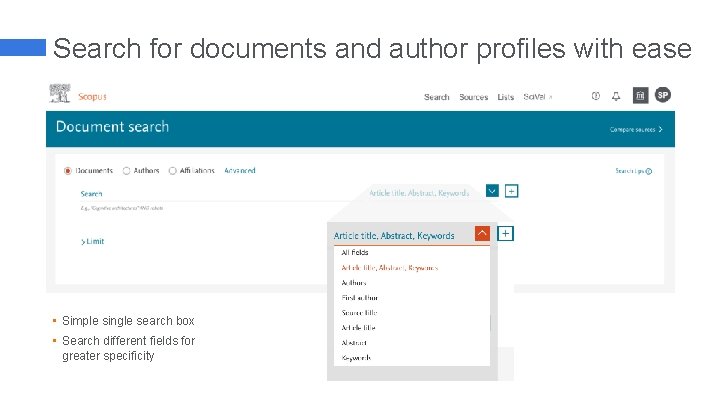This screenshot has width=720, height=405.
Task: Open the Lists menu item
Action: [506, 97]
